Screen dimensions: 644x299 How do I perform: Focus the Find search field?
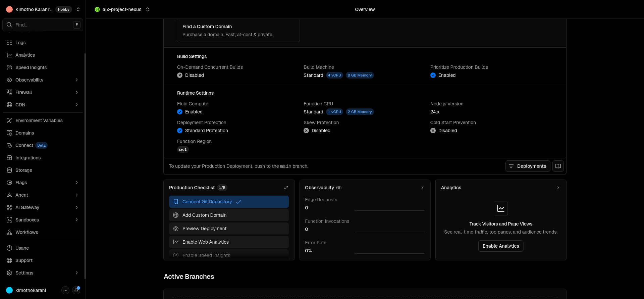43,25
